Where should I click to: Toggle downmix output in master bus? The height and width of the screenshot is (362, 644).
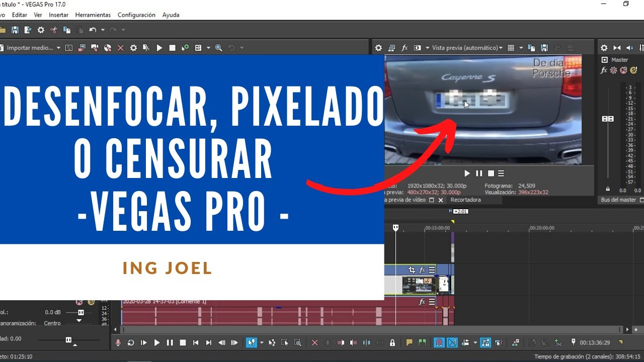tap(617, 48)
